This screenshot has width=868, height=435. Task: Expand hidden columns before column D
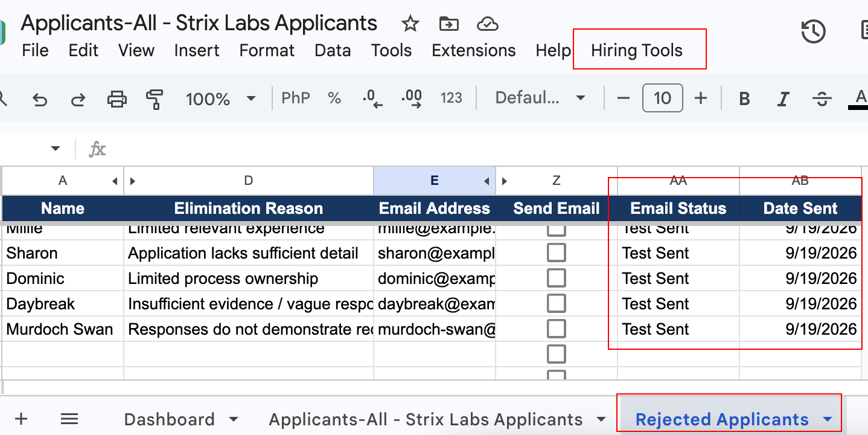pos(133,181)
